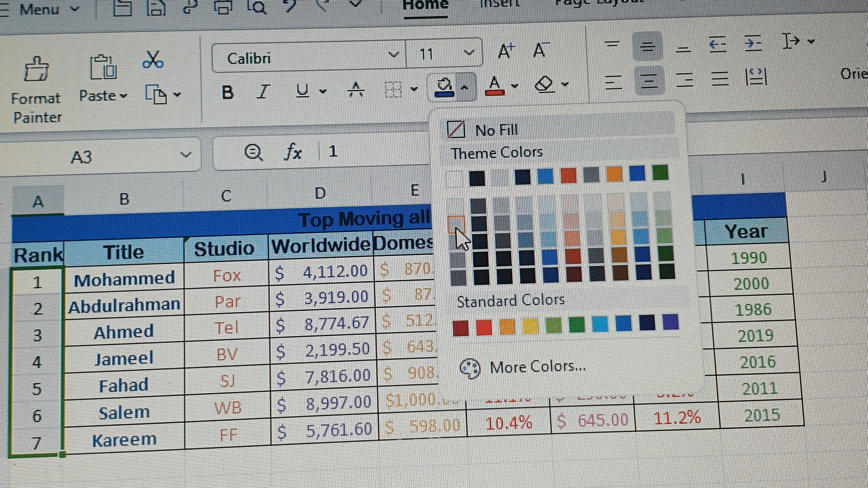
Task: Open More Colors dialog
Action: (x=537, y=367)
